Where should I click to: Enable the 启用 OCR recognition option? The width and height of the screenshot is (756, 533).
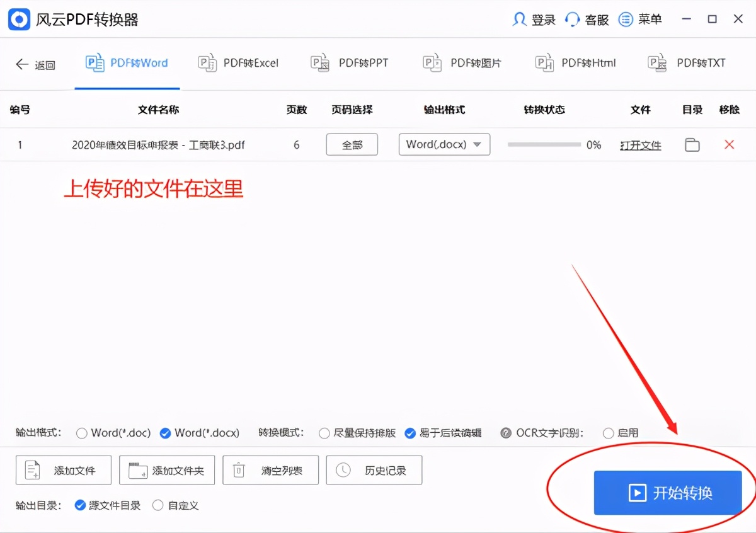tap(609, 433)
